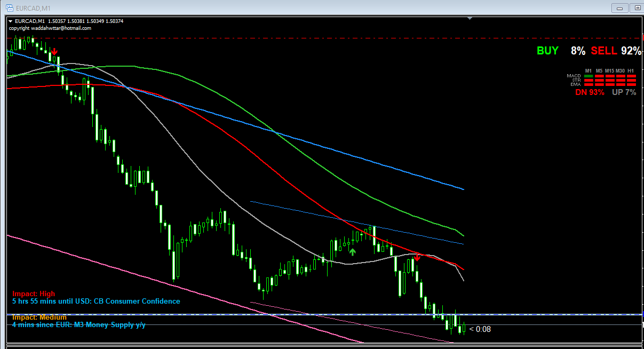The image size is (644, 349).
Task: Minimize the EURCAD,M1 chart window
Action: tap(619, 7)
